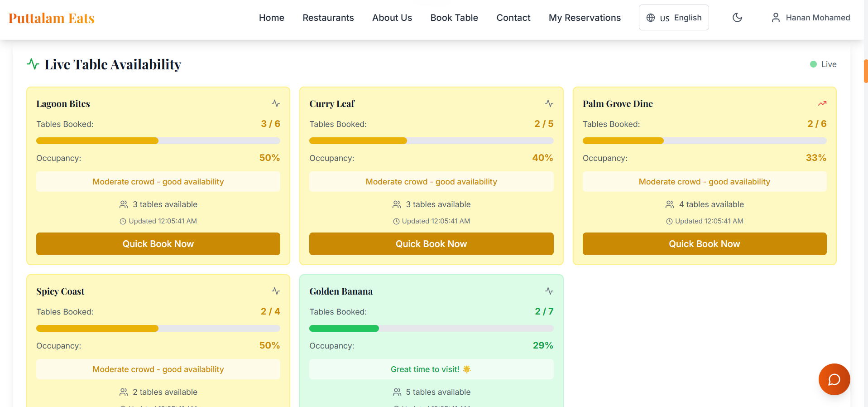Screen dimensions: 868x407
Task: Click the Golden Banana green progress bar
Action: tap(431, 329)
